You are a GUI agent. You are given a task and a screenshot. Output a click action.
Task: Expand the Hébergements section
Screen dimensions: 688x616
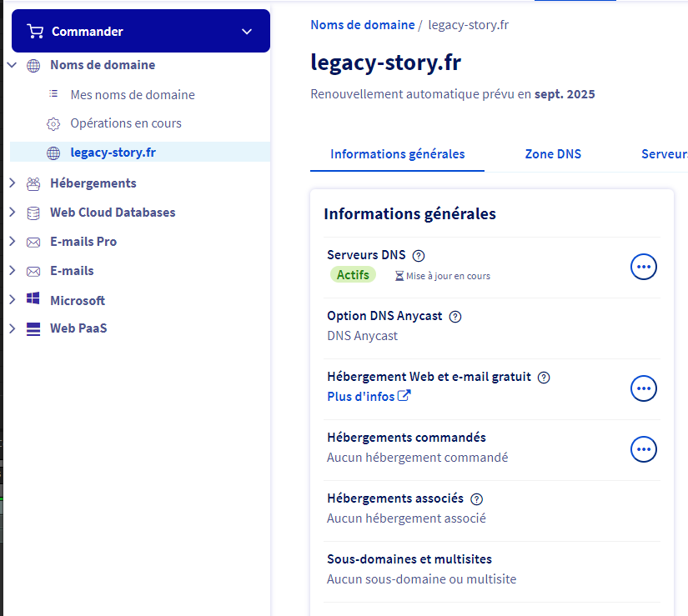[12, 183]
